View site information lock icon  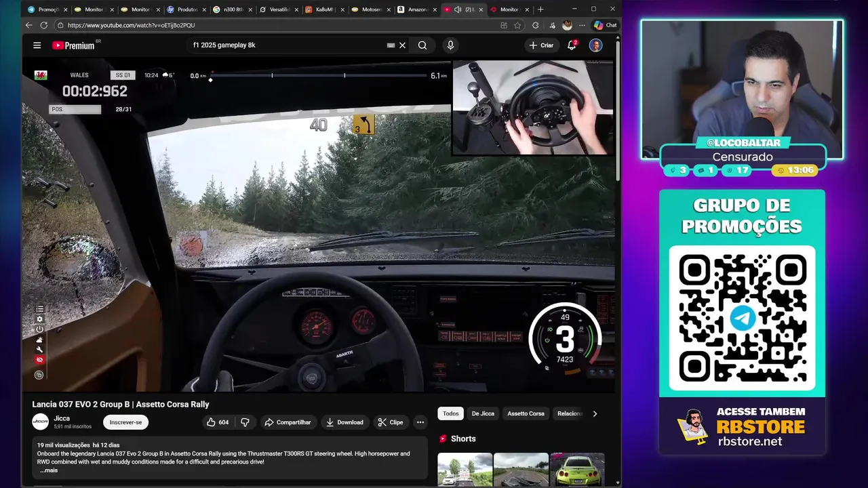(x=60, y=25)
